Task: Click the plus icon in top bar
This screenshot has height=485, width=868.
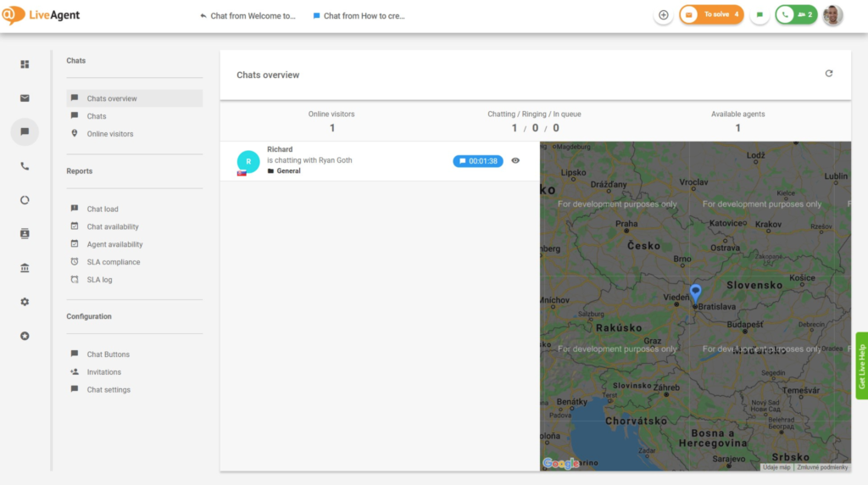Action: pos(664,15)
